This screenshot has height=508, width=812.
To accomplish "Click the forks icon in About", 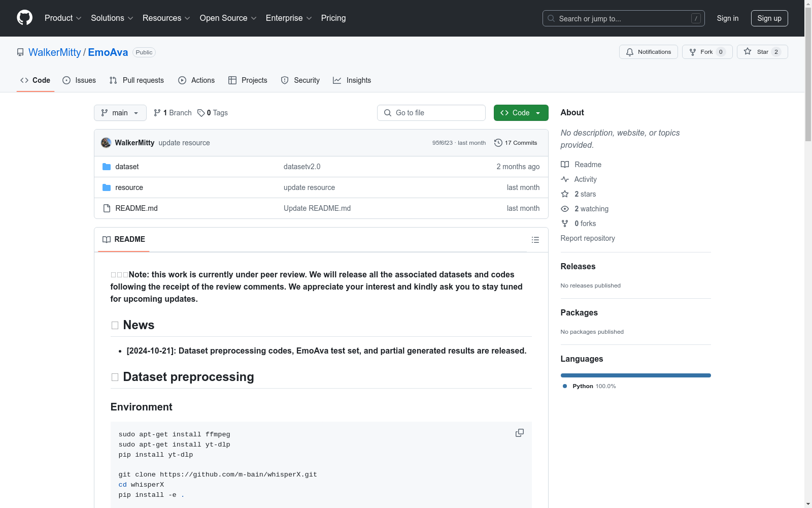I will pos(565,224).
